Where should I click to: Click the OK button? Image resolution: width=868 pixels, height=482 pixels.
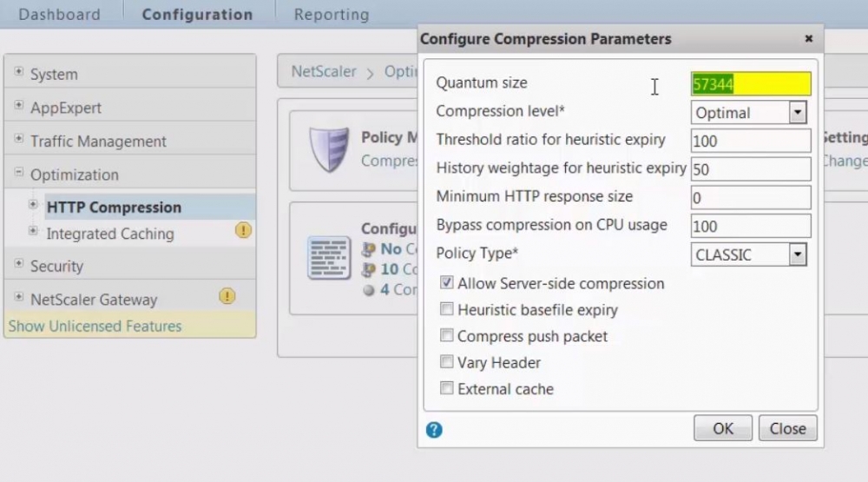click(x=723, y=428)
